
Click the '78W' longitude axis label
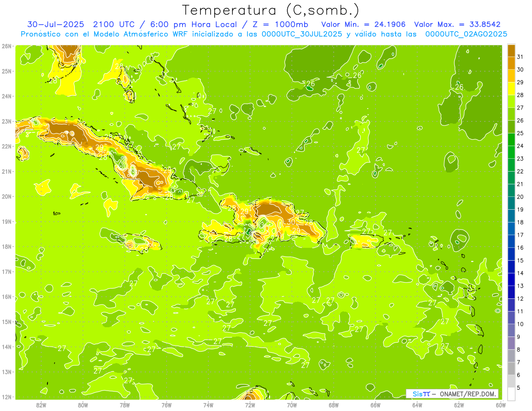pyautogui.click(x=125, y=405)
